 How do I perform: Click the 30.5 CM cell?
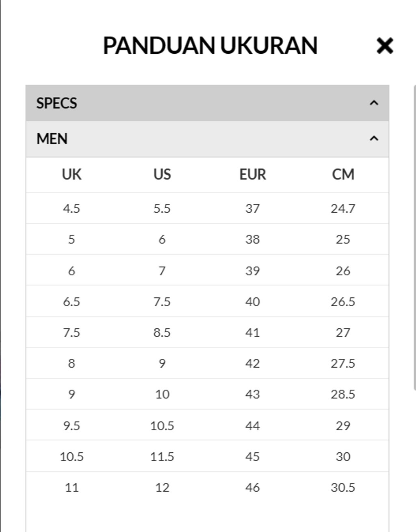click(343, 487)
